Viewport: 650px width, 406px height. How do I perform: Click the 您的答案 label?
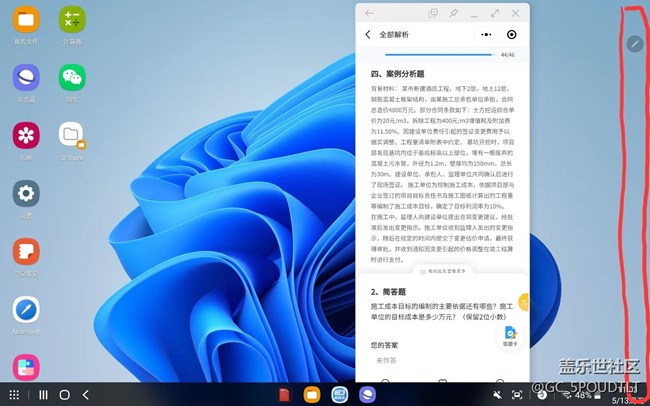(384, 345)
